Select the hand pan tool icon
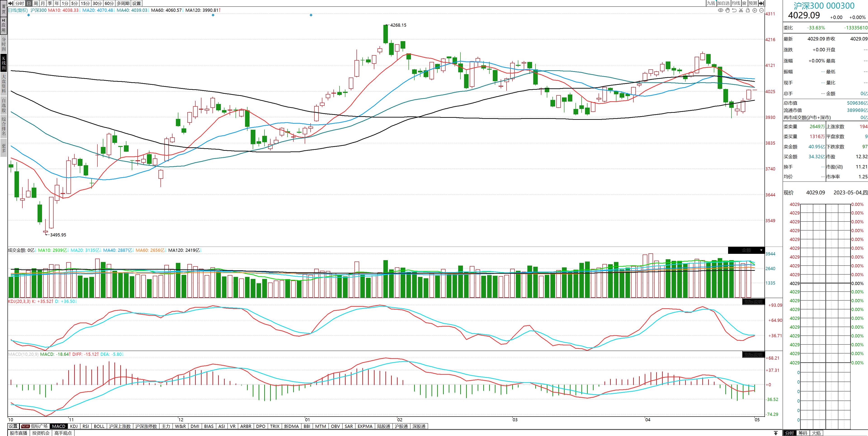Image resolution: width=868 pixels, height=436 pixels. [727, 10]
